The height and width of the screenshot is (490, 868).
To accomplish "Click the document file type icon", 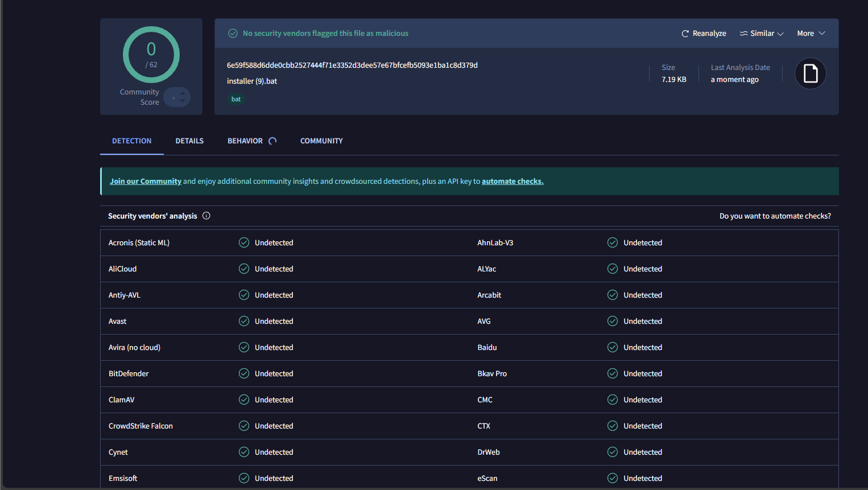I will 810,73.
